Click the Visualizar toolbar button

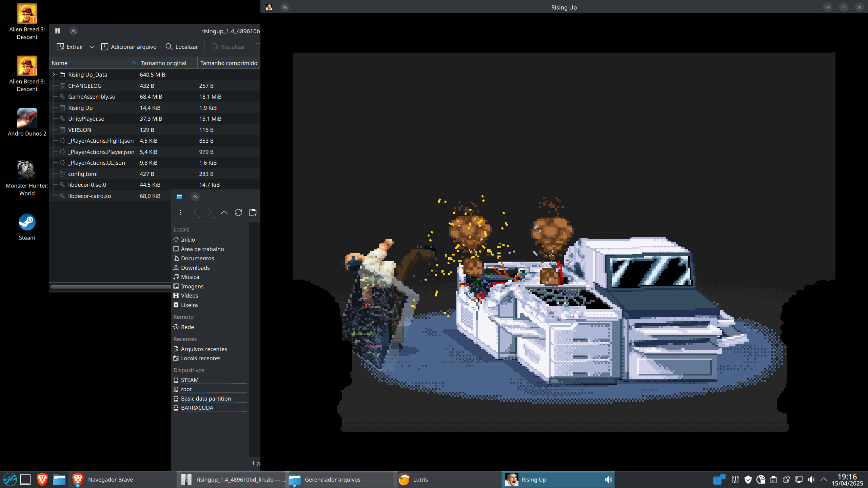(x=228, y=47)
